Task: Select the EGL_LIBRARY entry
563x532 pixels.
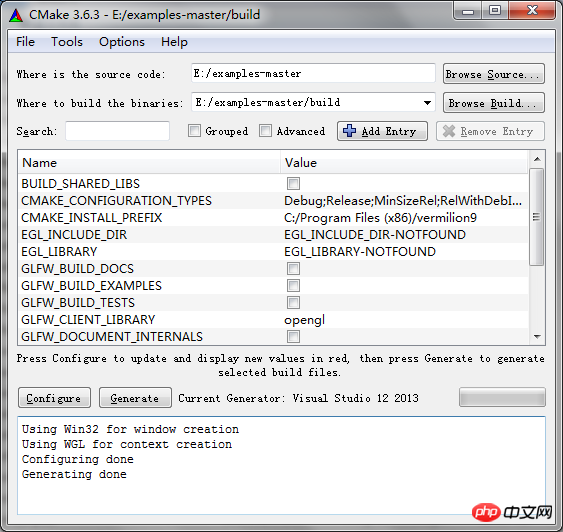Action: click(59, 252)
